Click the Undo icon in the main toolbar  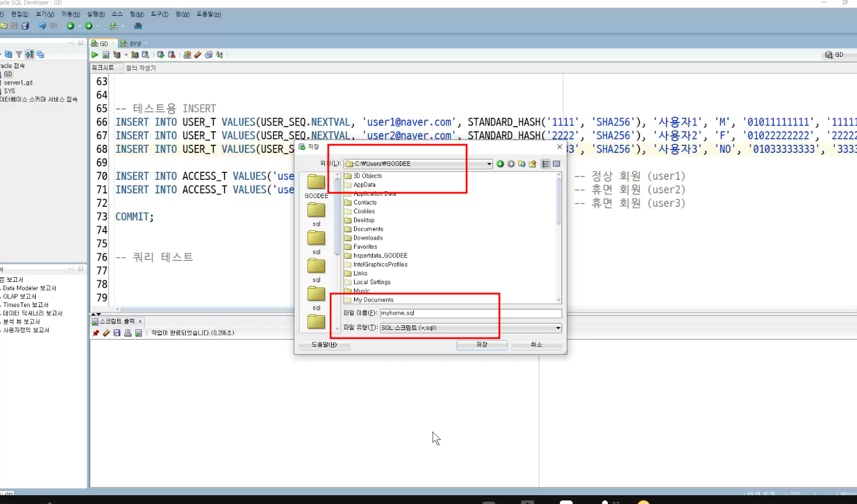(42, 26)
